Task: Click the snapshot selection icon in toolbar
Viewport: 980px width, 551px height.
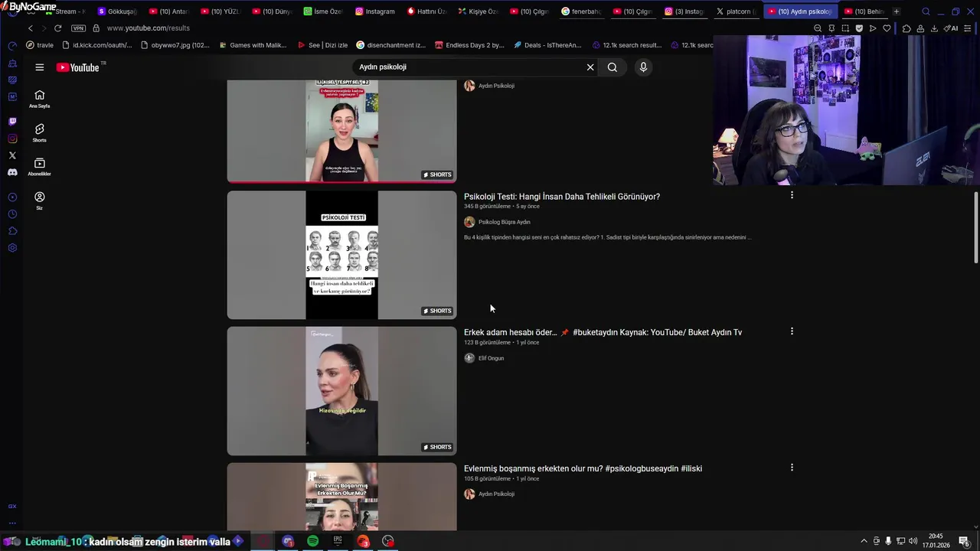Action: click(845, 28)
